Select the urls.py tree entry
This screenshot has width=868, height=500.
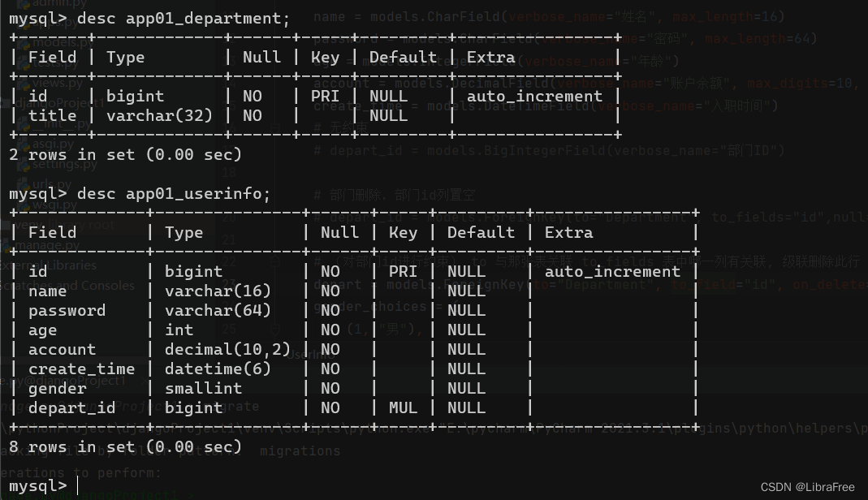pyautogui.click(x=47, y=184)
